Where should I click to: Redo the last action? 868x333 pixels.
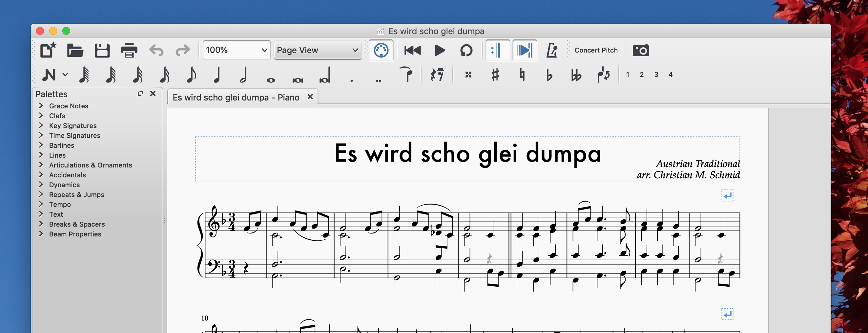(x=183, y=50)
